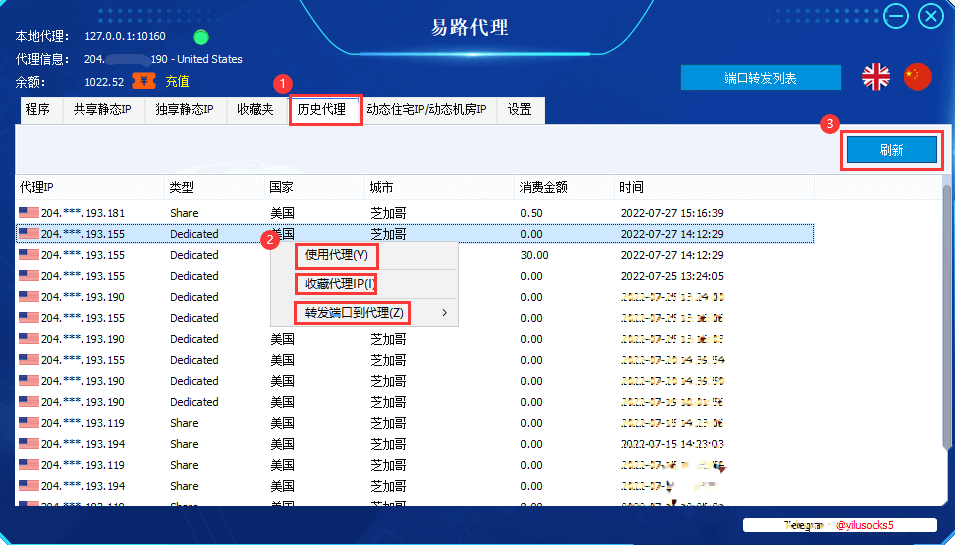Open the 独享静态IP tab
Screen dimensions: 955x545
[185, 110]
